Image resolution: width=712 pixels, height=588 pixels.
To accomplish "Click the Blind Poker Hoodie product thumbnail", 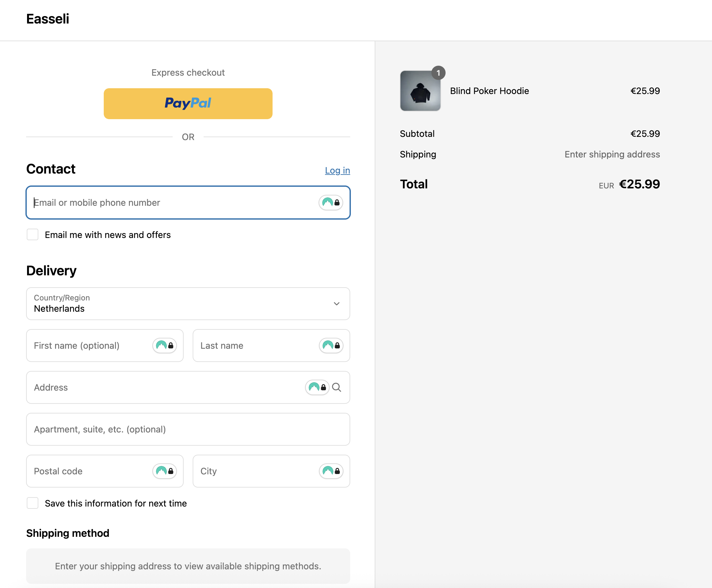I will 420,91.
